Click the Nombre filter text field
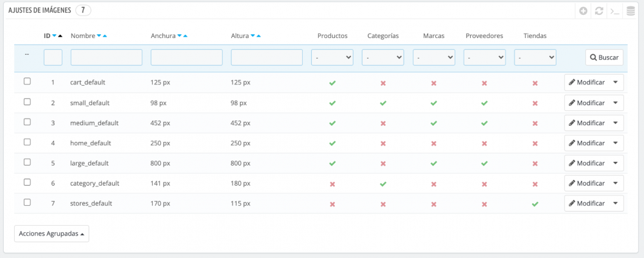644x258 pixels. tap(106, 57)
